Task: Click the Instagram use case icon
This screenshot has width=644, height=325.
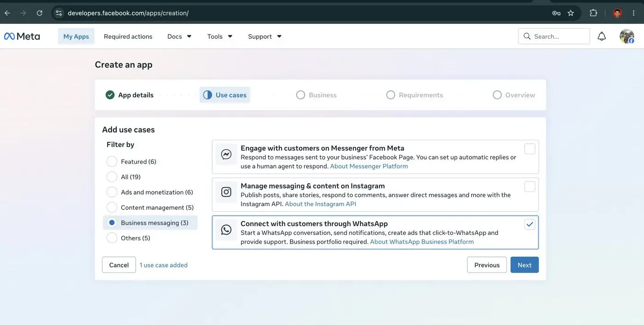Action: (226, 192)
